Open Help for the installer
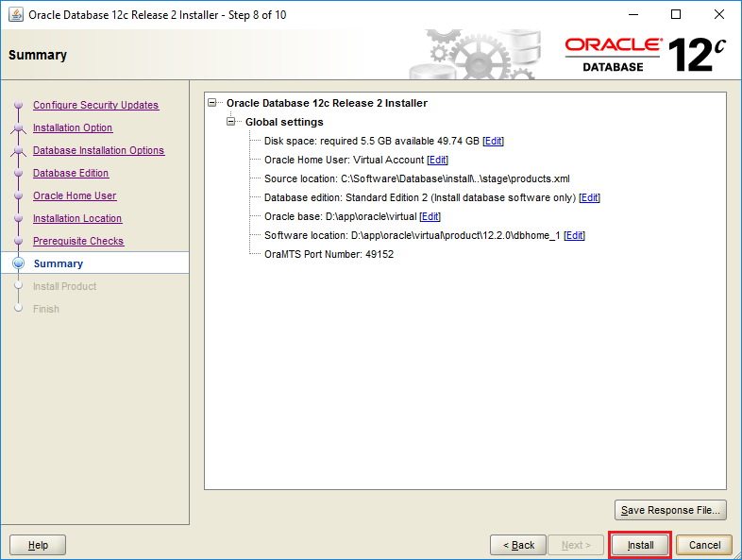742x560 pixels. (38, 545)
